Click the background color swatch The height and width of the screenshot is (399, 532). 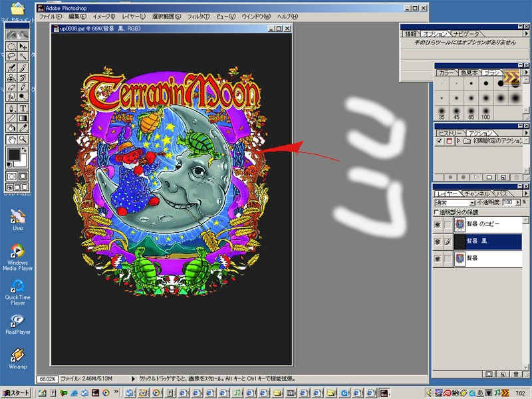coord(22,162)
